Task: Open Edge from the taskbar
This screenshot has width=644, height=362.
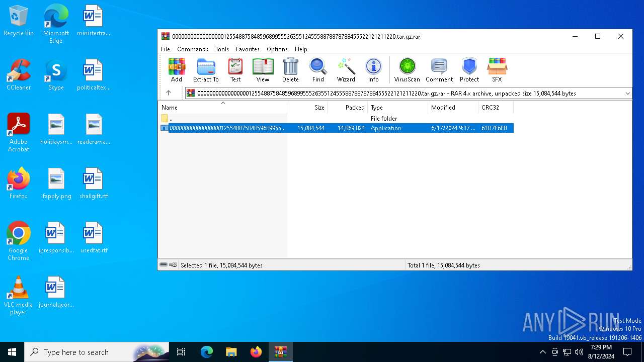Action: coord(207,352)
